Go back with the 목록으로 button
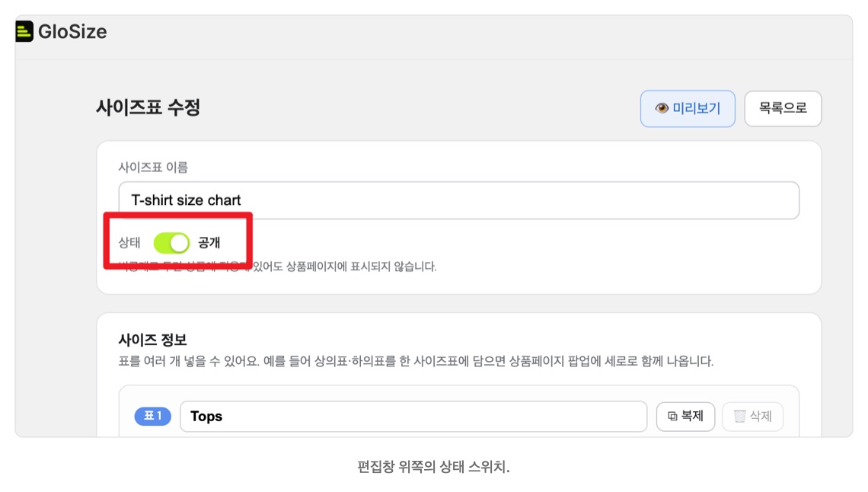 783,108
